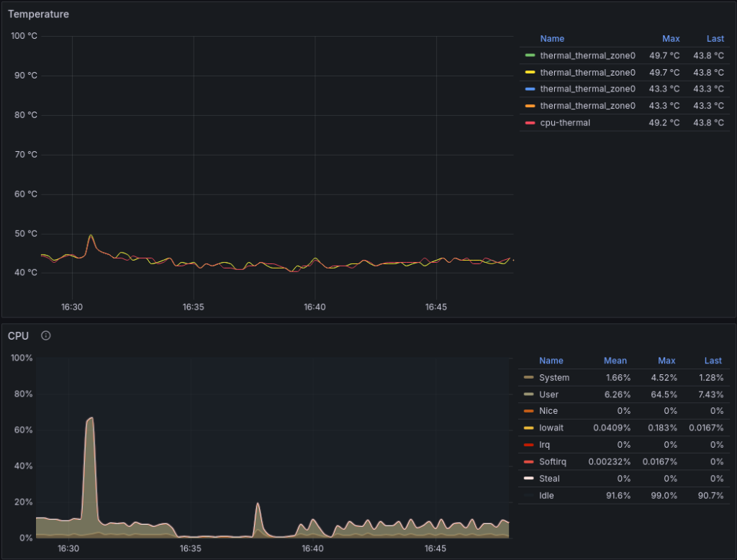Viewport: 737px width, 560px height.
Task: Click the red cpu-thermal color marker
Action: click(530, 123)
